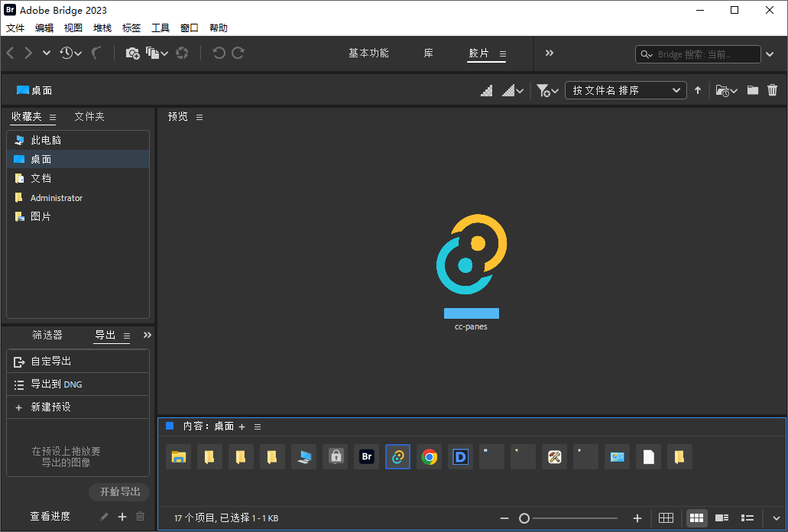Select the cc-panes file in preview
Screen dimensions: 788x532
tap(471, 255)
